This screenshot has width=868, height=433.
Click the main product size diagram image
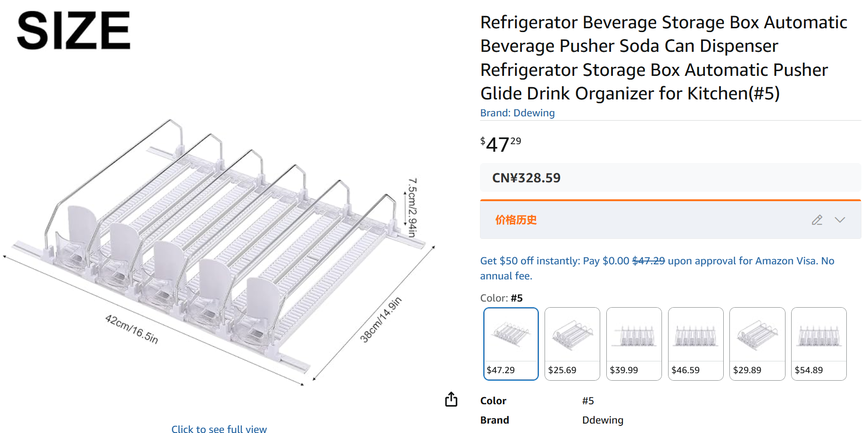217,250
